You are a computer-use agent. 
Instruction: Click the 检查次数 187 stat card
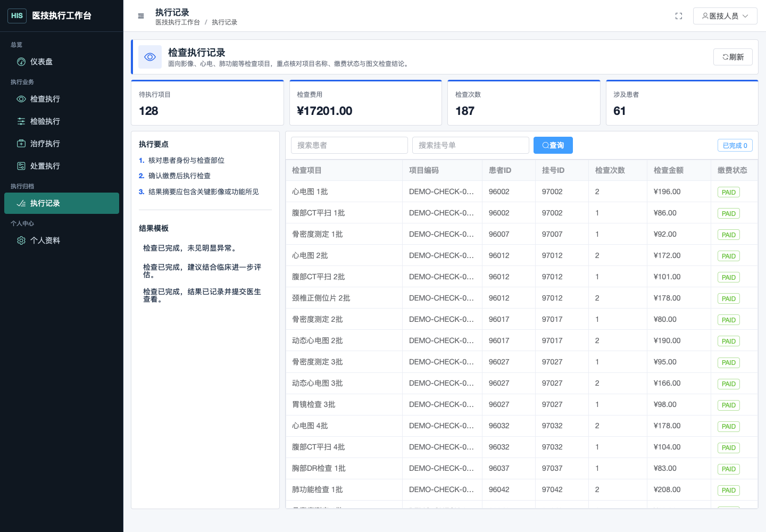point(524,103)
